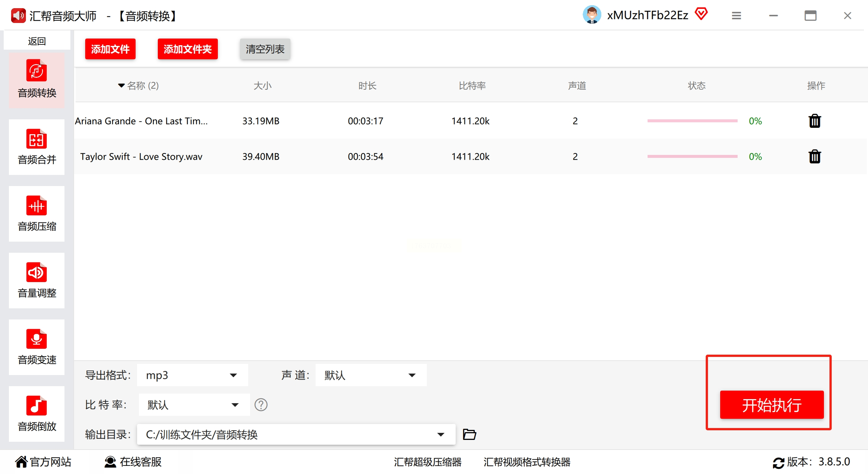Browse output folder with folder icon
Viewport: 868px width, 474px height.
(469, 434)
